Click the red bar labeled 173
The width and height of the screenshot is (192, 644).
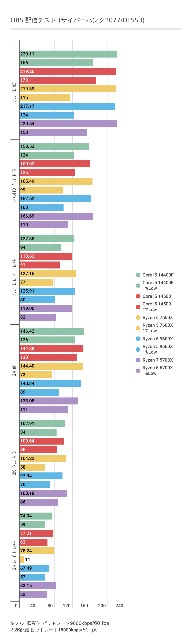[x=58, y=80]
